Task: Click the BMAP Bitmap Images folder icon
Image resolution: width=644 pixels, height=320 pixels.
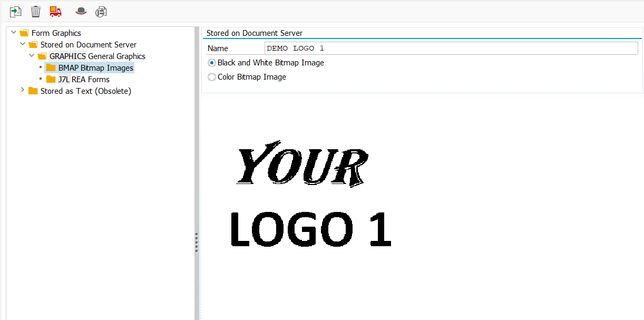Action: pos(51,68)
